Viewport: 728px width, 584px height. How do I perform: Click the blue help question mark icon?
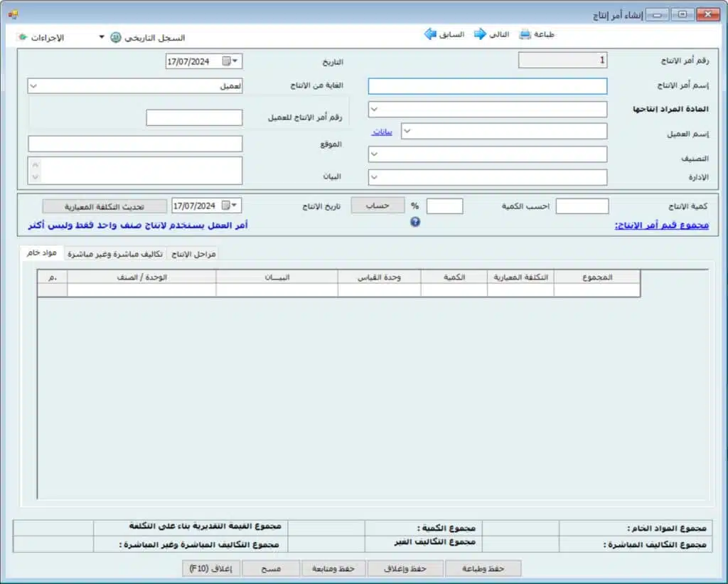coord(415,222)
